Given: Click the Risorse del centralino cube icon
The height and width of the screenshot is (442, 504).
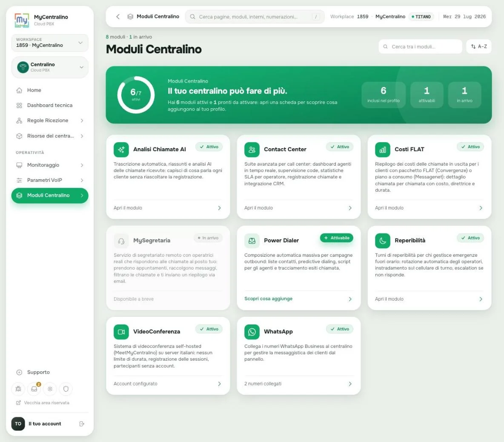Looking at the screenshot, I should pos(19,136).
